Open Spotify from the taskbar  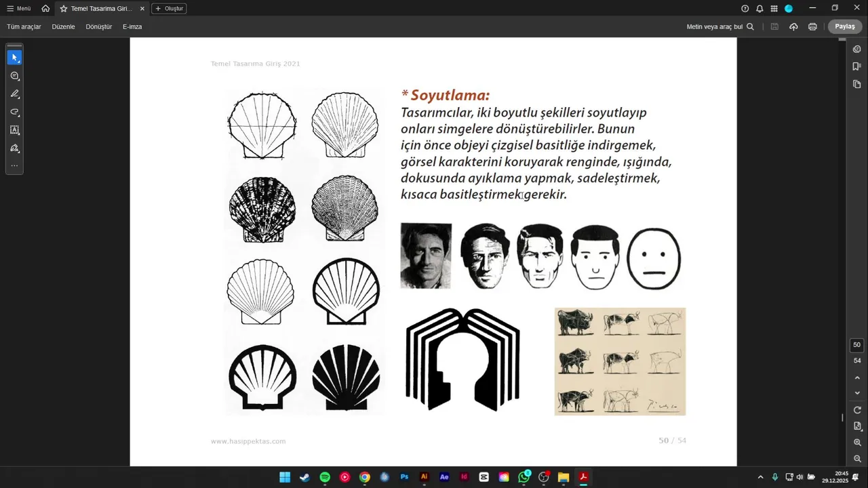[x=325, y=477]
